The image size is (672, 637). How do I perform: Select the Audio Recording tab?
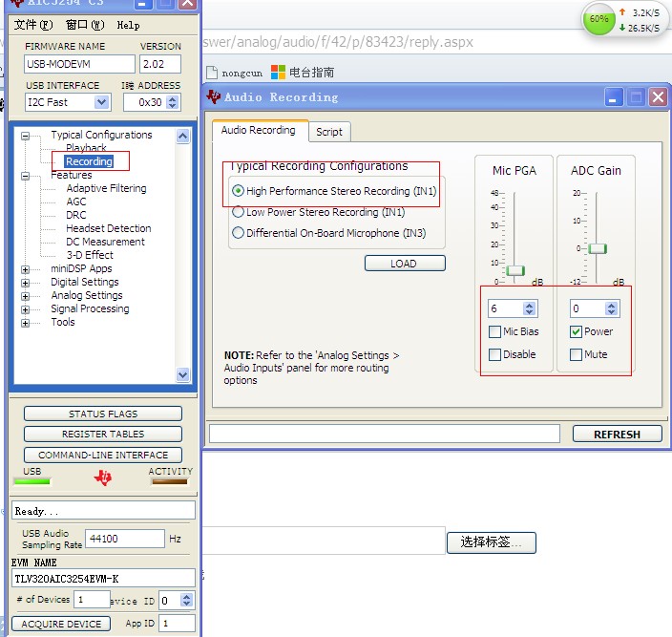pos(259,130)
